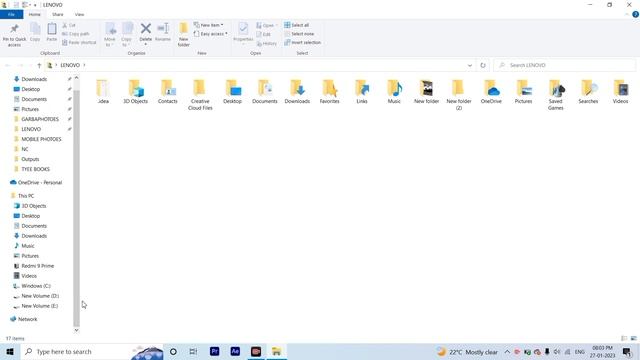Screen dimensions: 640x360
Task: Switch to the Home ribbon tab
Action: coord(35,15)
